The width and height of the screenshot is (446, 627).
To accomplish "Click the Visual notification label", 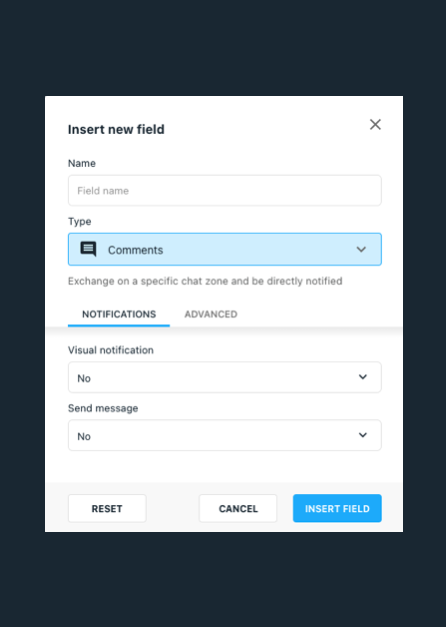I will [111, 350].
